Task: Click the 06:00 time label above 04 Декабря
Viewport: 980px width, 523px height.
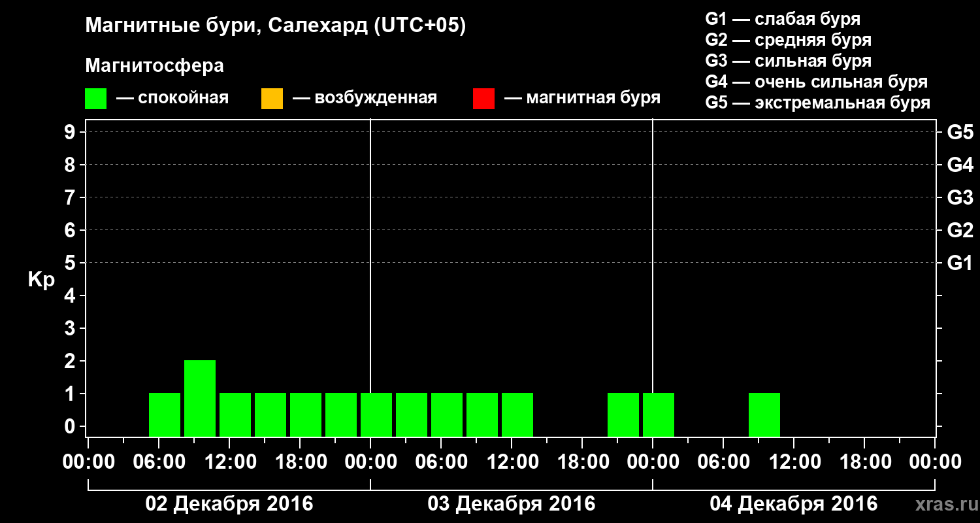Action: click(723, 462)
